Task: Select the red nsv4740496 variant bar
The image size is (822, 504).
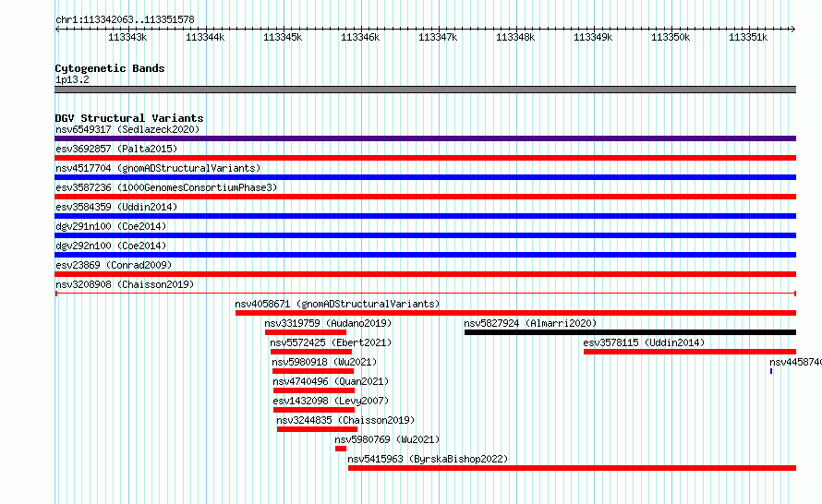Action: pos(313,390)
